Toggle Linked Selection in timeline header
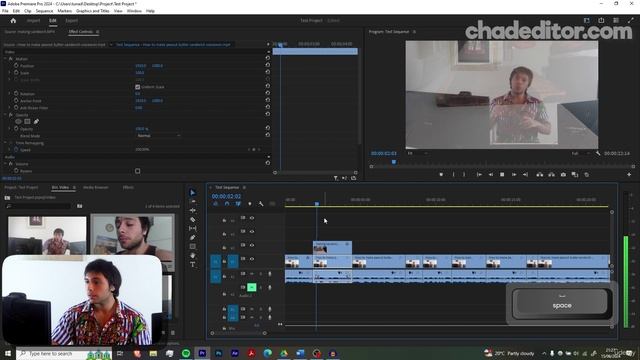This screenshot has width=640, height=360. 238,204
